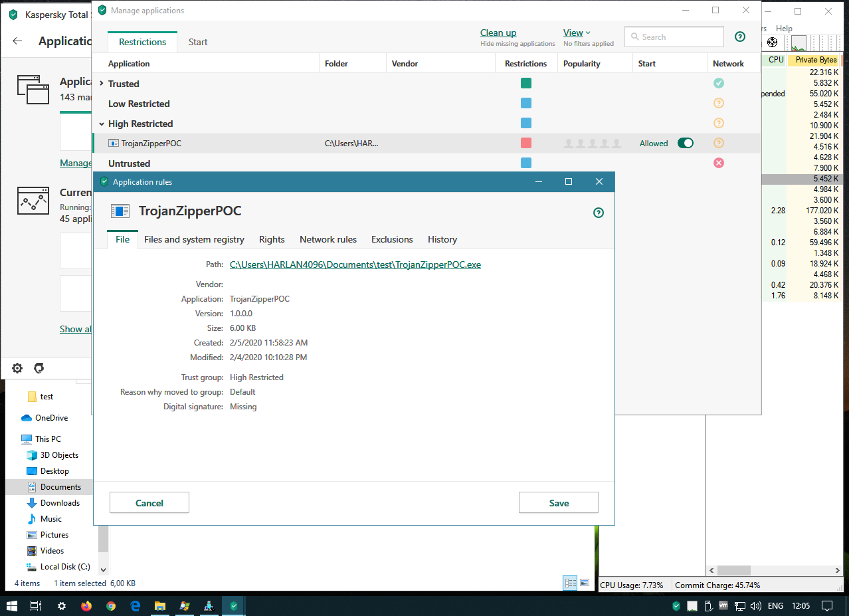The width and height of the screenshot is (849, 616).
Task: Select Downloads in Explorer navigation pane
Action: coord(60,503)
